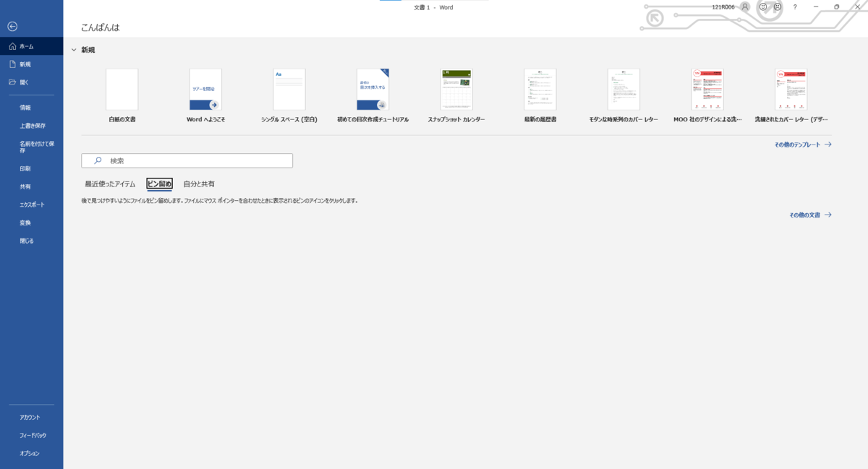Select 変換 in sidebar

[x=32, y=223]
